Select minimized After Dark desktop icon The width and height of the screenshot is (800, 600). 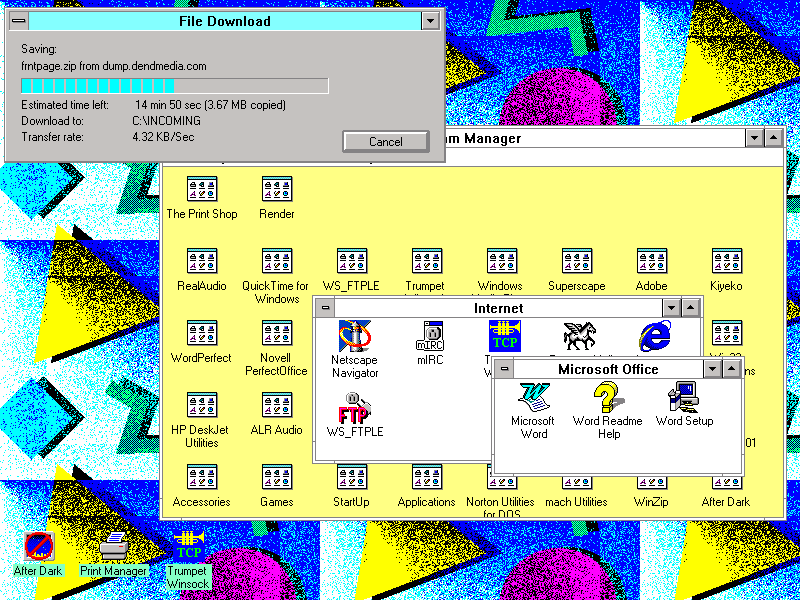(39, 546)
